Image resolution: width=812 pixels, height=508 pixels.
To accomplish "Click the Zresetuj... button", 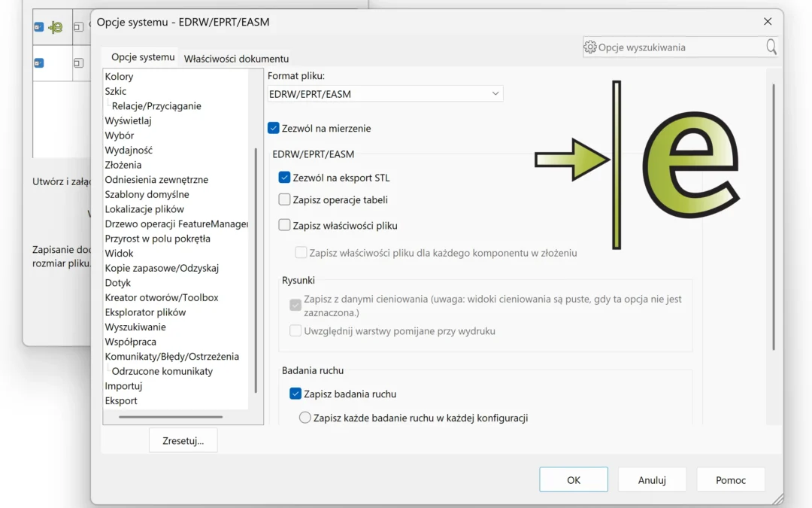I will click(x=183, y=440).
